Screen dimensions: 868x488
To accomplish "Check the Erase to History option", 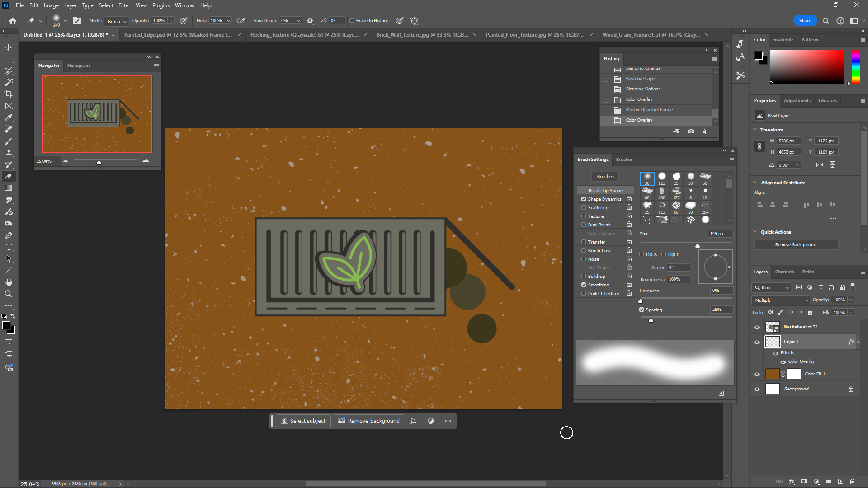I will (x=352, y=20).
